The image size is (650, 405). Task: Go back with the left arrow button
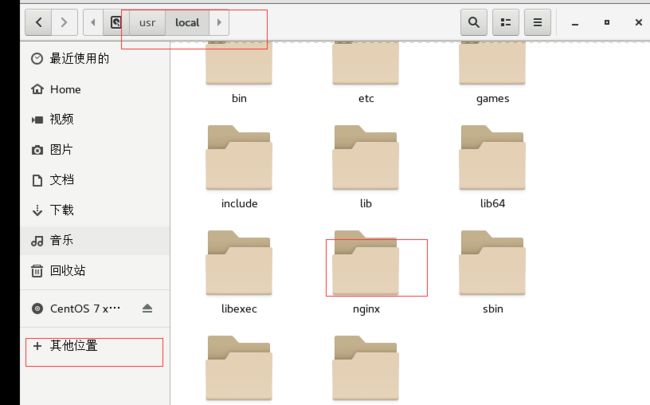click(x=39, y=22)
